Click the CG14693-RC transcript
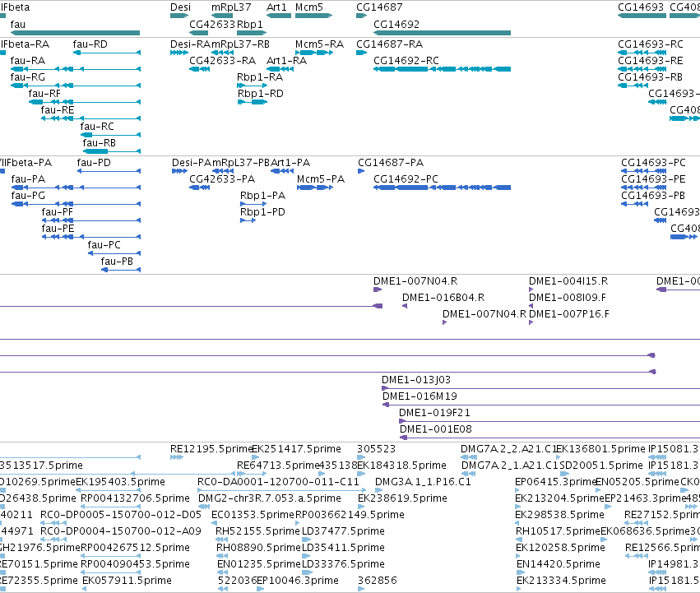700x593 pixels. [642, 53]
